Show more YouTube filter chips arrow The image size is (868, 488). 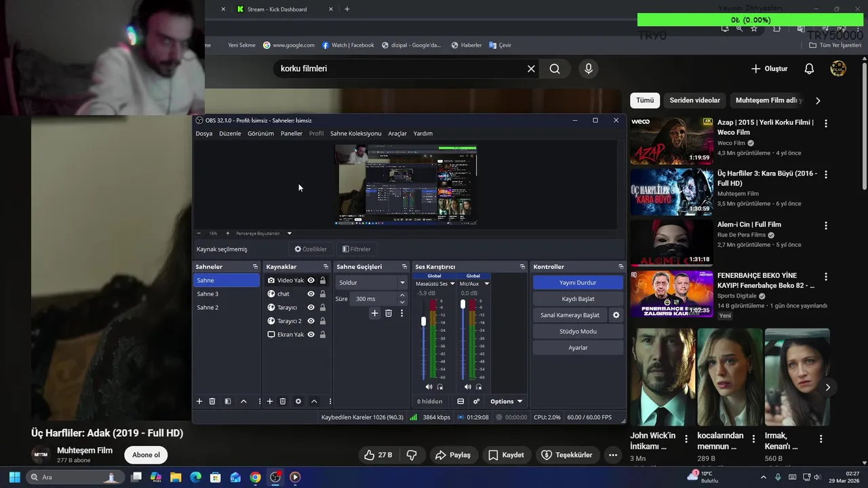click(x=818, y=100)
